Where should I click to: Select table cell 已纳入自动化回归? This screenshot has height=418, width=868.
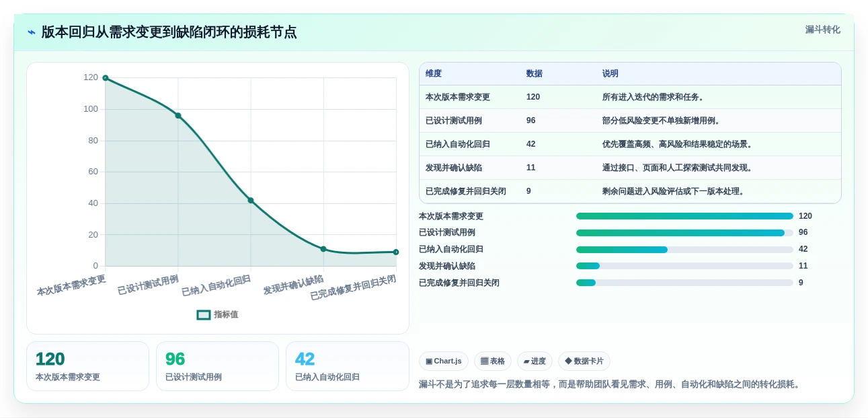tap(458, 144)
